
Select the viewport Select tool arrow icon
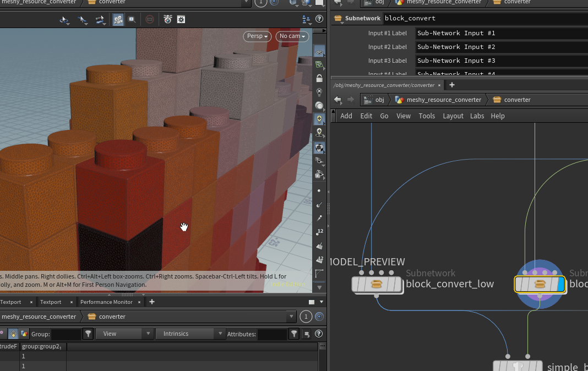click(64, 19)
